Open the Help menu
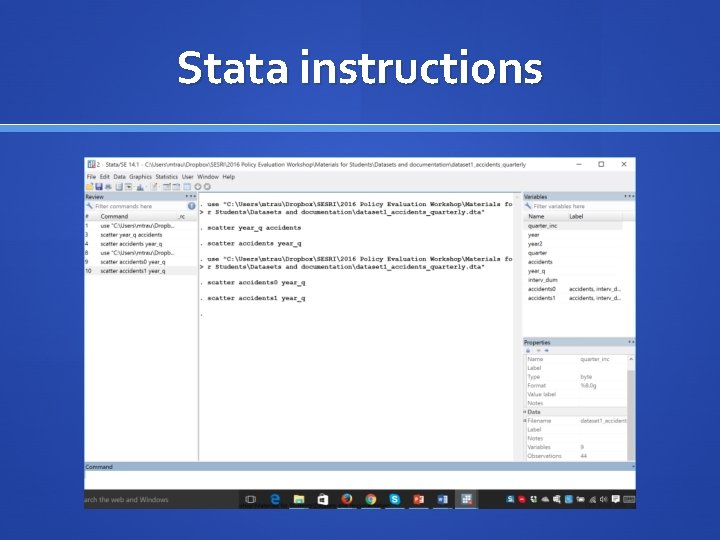 pos(228,177)
